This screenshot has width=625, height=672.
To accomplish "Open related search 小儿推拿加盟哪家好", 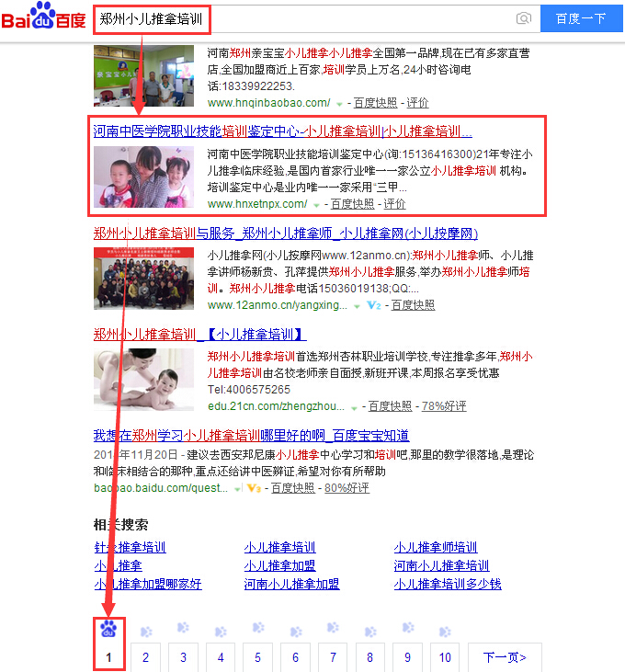I will coord(148,584).
